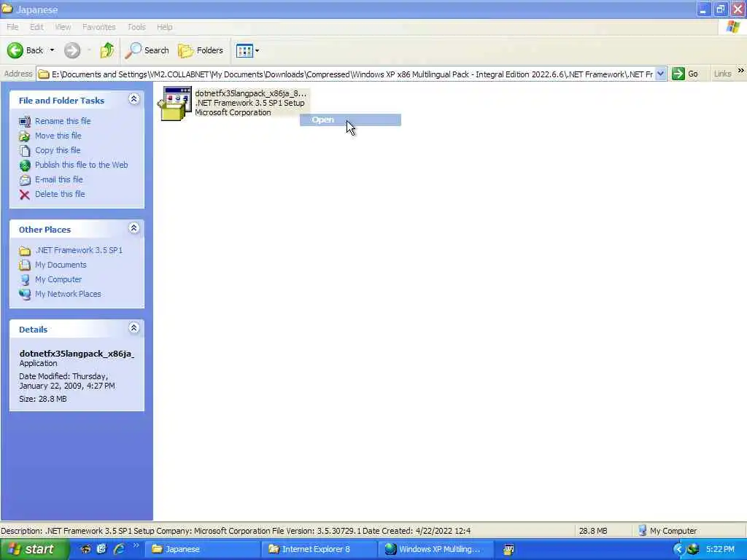
Task: Click the 5:22 PM system clock
Action: (720, 549)
